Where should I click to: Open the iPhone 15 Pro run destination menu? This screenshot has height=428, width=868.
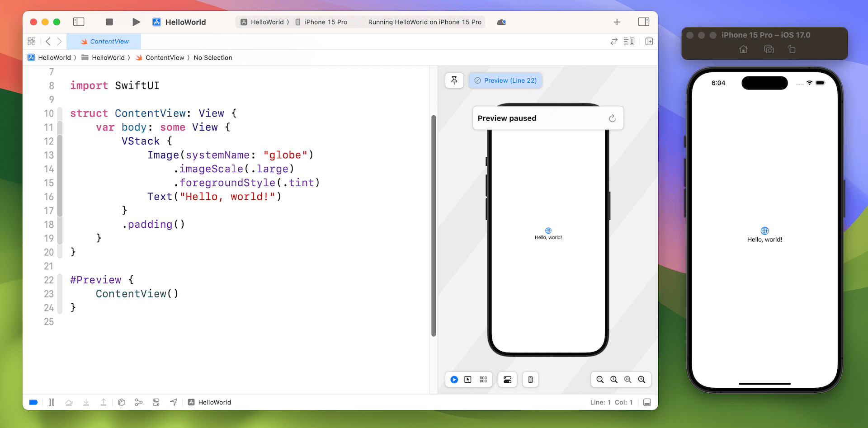tap(325, 22)
